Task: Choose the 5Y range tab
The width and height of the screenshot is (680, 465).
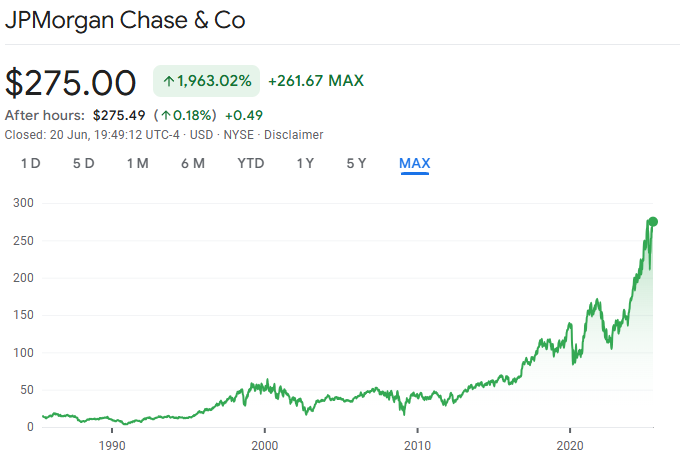Action: [357, 163]
